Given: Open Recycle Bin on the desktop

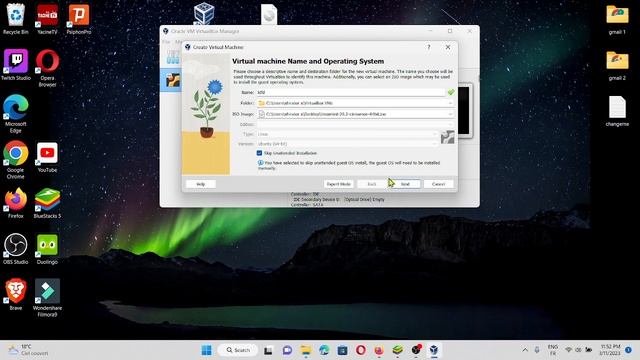Looking at the screenshot, I should [x=16, y=18].
